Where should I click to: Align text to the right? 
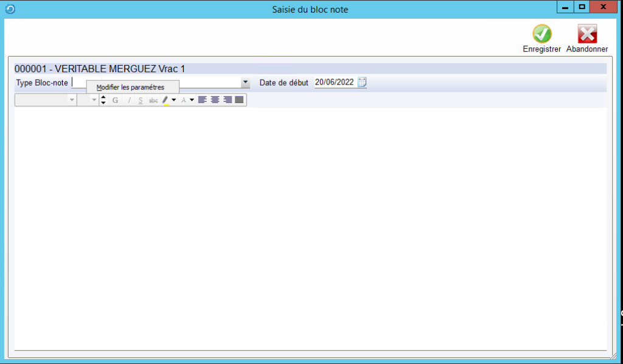pyautogui.click(x=228, y=100)
